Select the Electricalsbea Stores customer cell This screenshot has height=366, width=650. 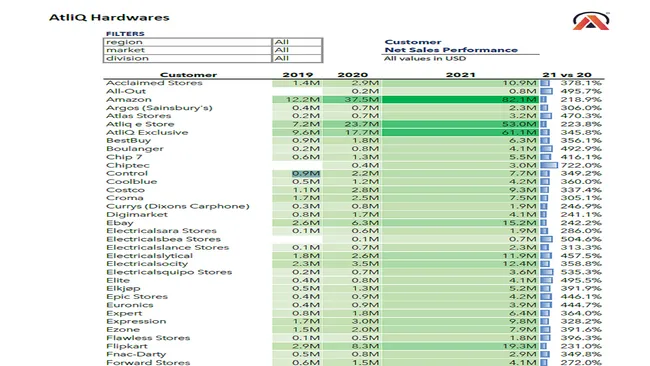(x=163, y=239)
